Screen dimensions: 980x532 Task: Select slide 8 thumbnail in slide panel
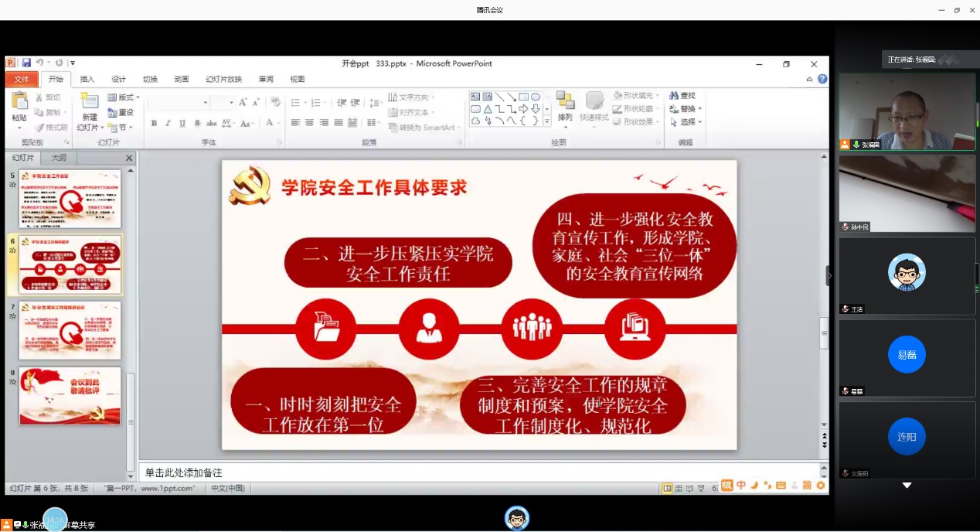point(70,396)
